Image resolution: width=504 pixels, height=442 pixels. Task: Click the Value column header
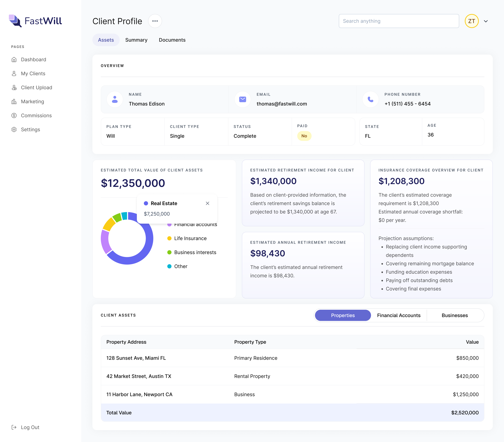[472, 342]
